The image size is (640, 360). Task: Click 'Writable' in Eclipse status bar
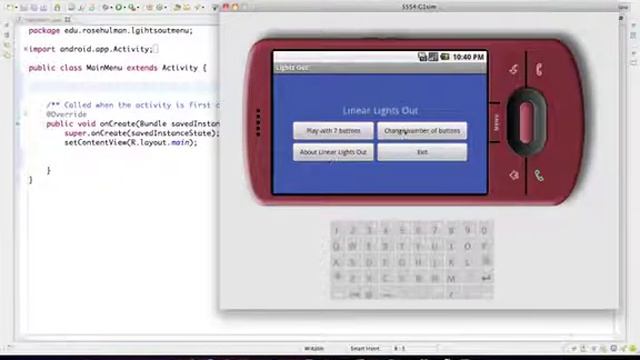314,349
